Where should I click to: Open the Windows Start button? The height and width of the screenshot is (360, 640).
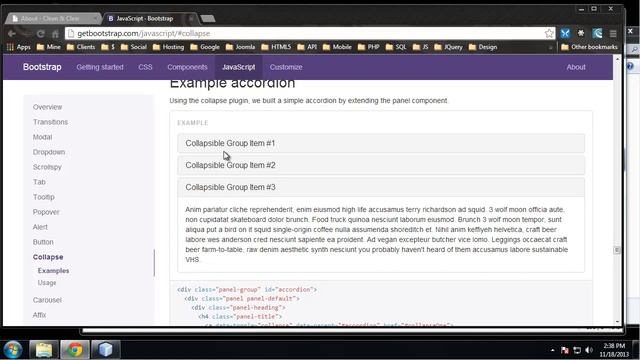pyautogui.click(x=13, y=350)
